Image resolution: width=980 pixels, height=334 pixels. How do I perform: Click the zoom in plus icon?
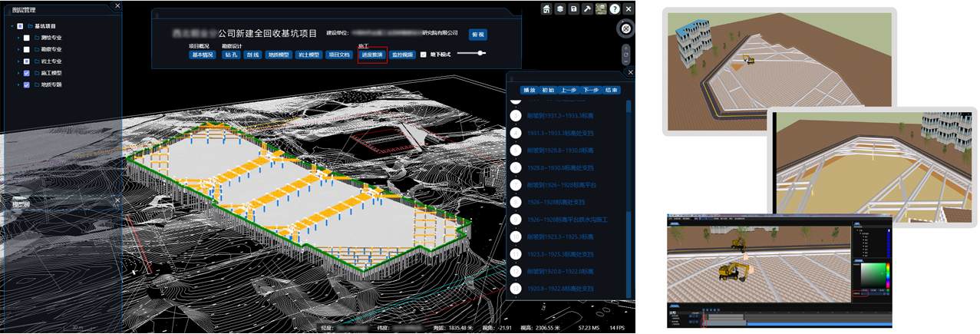626,48
